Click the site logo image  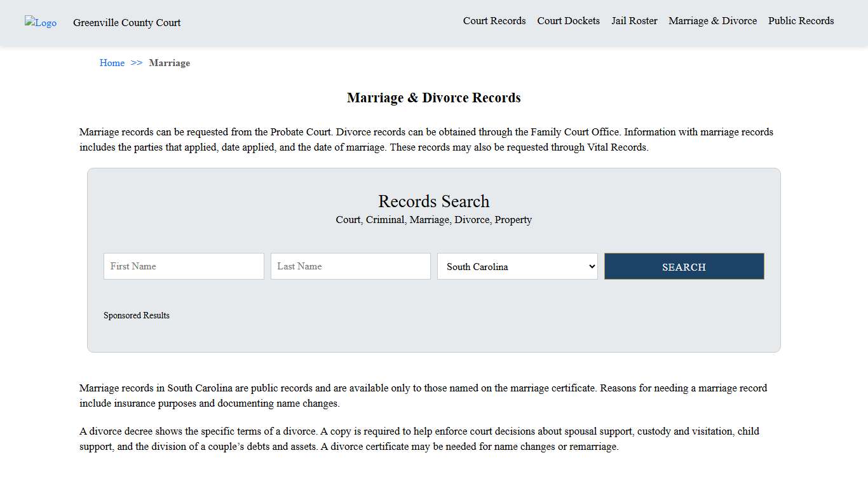40,23
